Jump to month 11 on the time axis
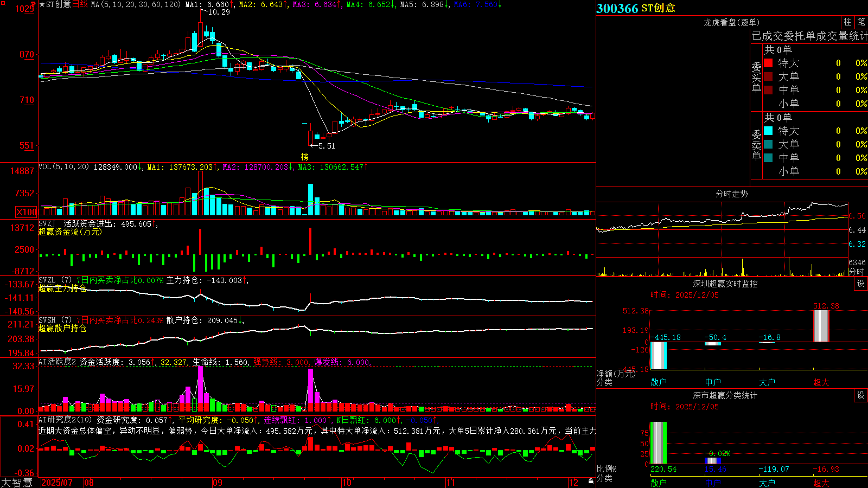This screenshot has width=868, height=488. pos(451,483)
